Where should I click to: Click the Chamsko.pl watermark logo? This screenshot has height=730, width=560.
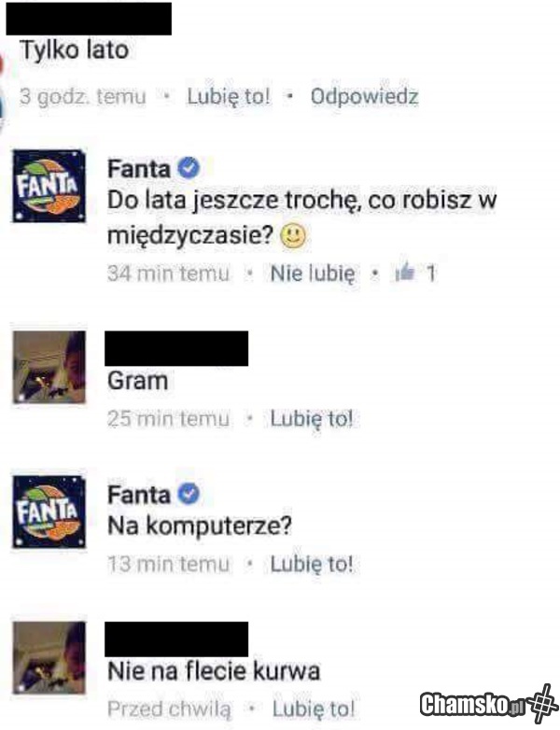pyautogui.click(x=488, y=703)
